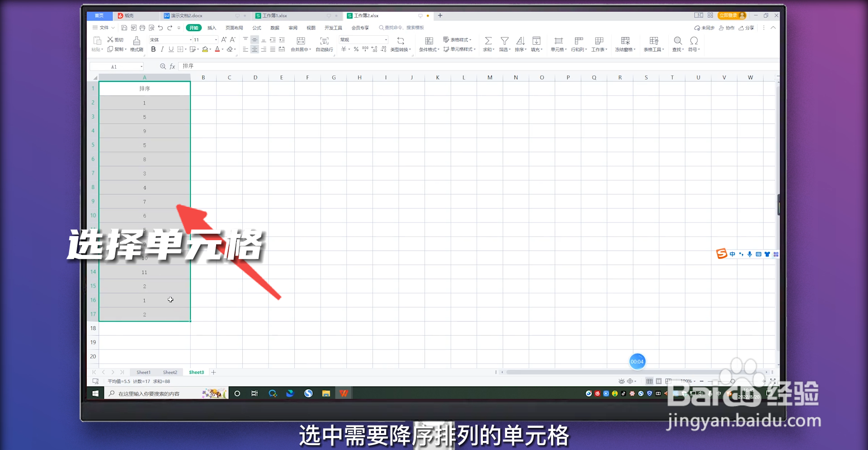Open the font name dropdown
868x450 pixels.
pos(190,40)
